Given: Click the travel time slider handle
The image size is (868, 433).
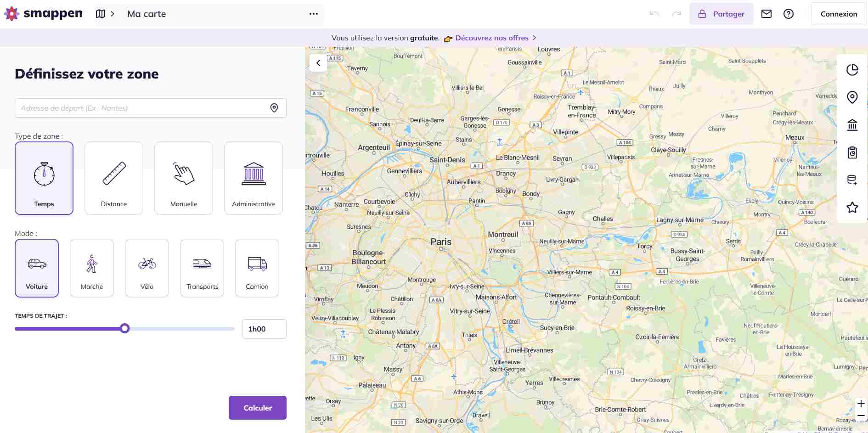Looking at the screenshot, I should (124, 328).
